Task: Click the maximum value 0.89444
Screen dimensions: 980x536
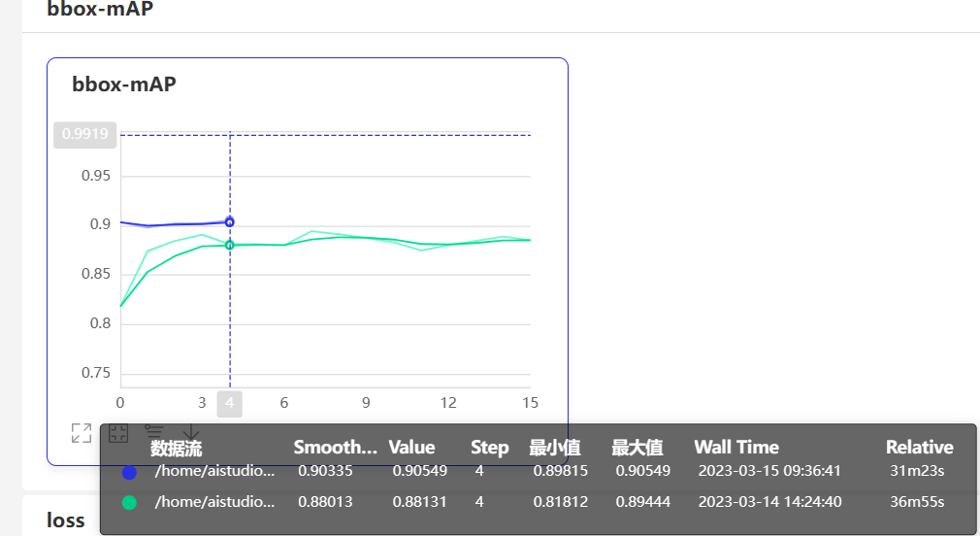Action: (x=643, y=502)
